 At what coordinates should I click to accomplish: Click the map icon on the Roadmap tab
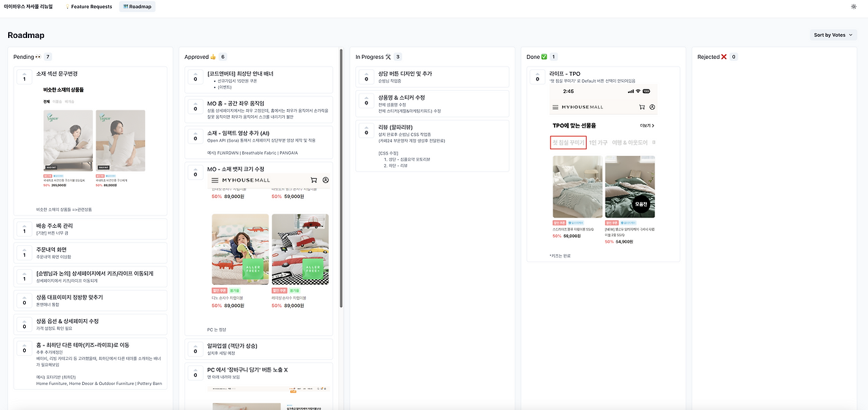click(x=126, y=6)
